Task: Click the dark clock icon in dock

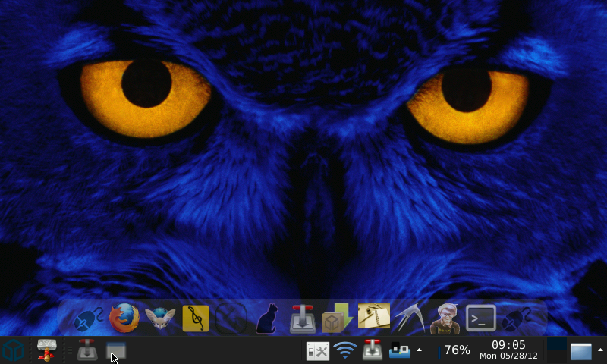Action: click(x=231, y=318)
